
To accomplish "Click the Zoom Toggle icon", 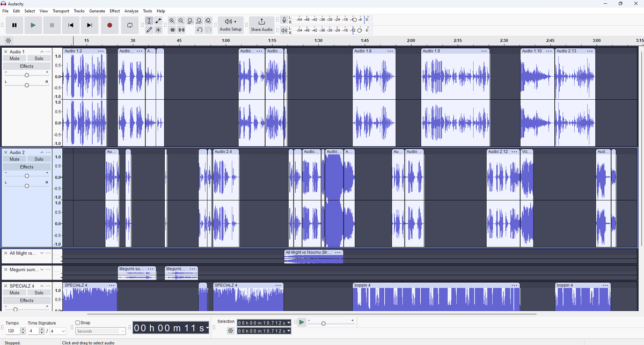I will [208, 21].
